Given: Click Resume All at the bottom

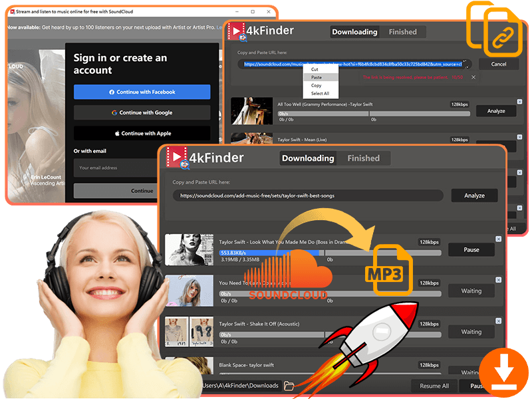Looking at the screenshot, I should (x=434, y=386).
